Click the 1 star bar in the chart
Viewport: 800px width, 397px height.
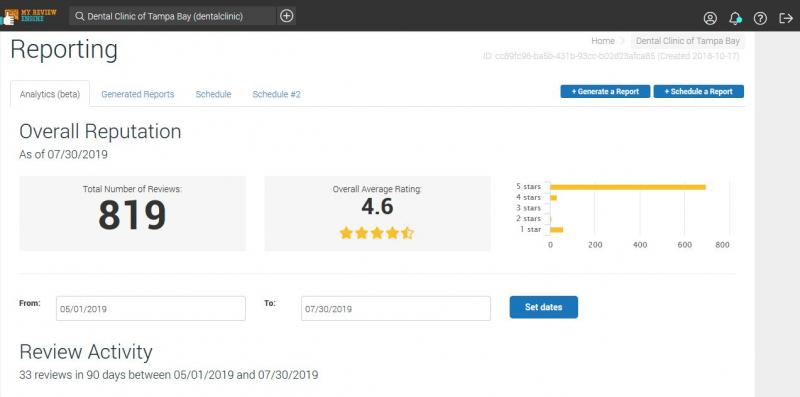click(x=556, y=230)
